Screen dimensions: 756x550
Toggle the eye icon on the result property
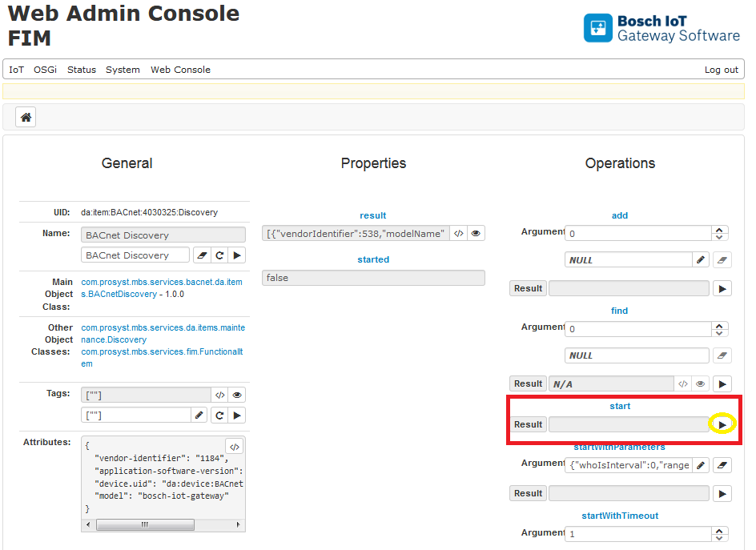[x=476, y=234]
